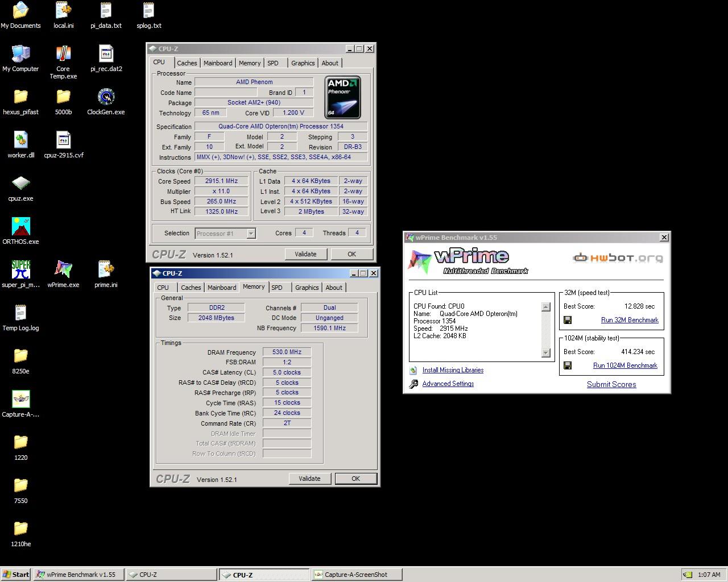Open Graphics tab in upper CPU-Z
Screen dimensions: 728x582
pyautogui.click(x=303, y=63)
